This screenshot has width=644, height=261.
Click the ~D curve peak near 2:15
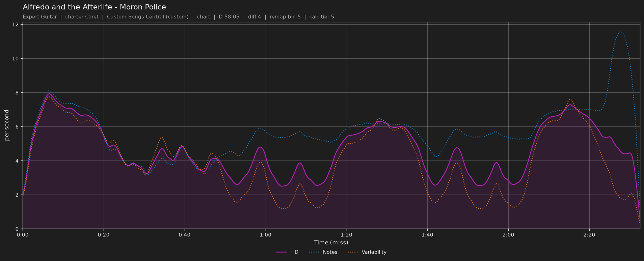point(570,105)
